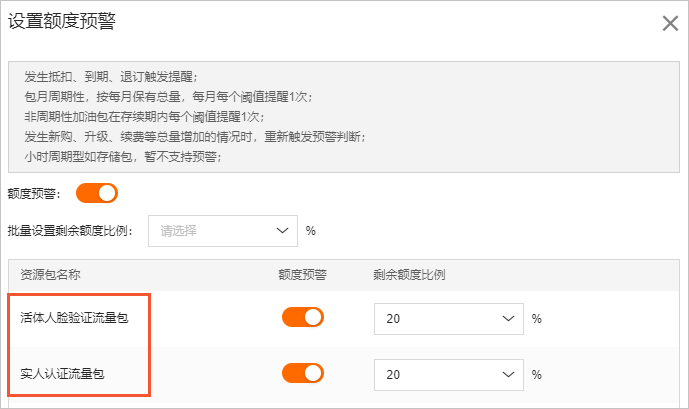Click the 额度预警 label beside main switch

click(x=34, y=194)
